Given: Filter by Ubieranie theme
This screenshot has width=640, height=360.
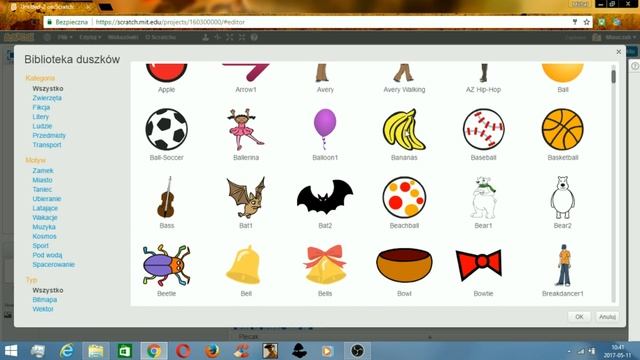Looking at the screenshot, I should click(47, 199).
